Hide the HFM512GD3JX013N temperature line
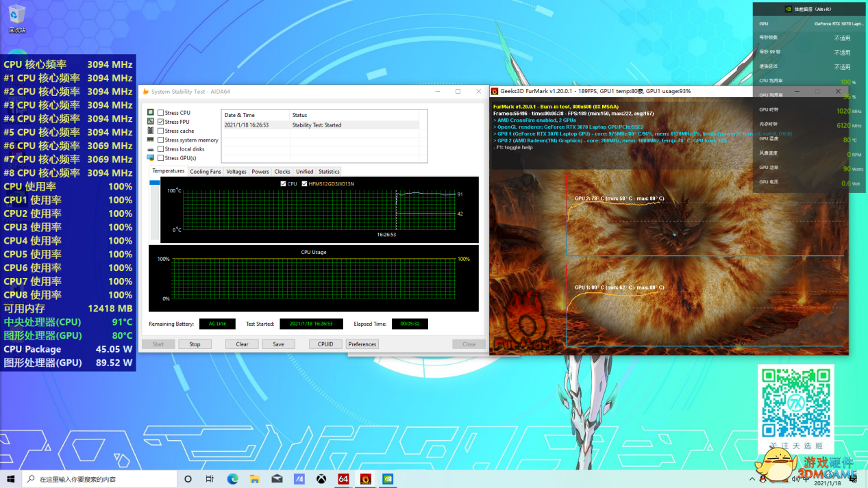 point(305,184)
